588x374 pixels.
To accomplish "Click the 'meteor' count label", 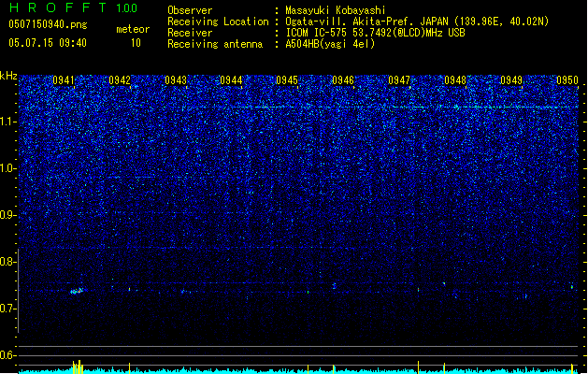I will click(x=133, y=29).
